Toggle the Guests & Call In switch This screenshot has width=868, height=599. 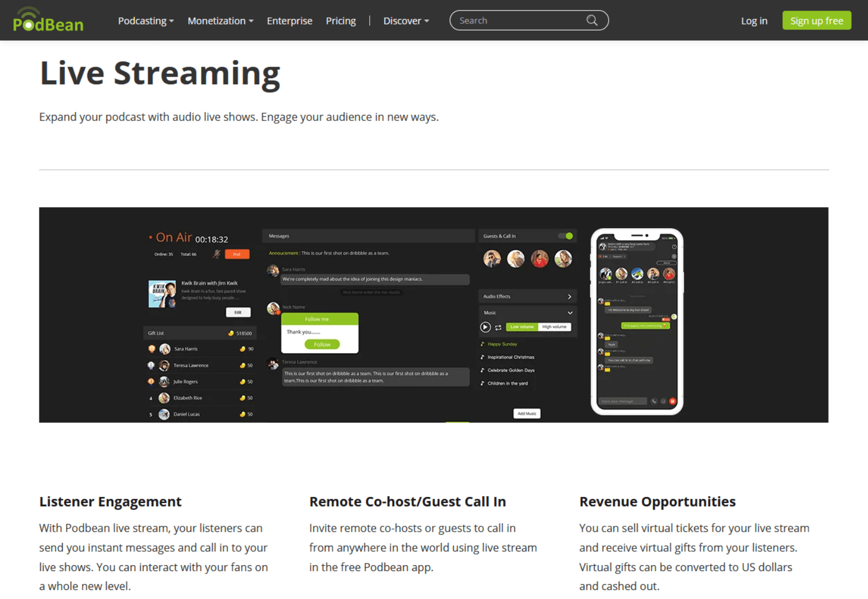566,236
